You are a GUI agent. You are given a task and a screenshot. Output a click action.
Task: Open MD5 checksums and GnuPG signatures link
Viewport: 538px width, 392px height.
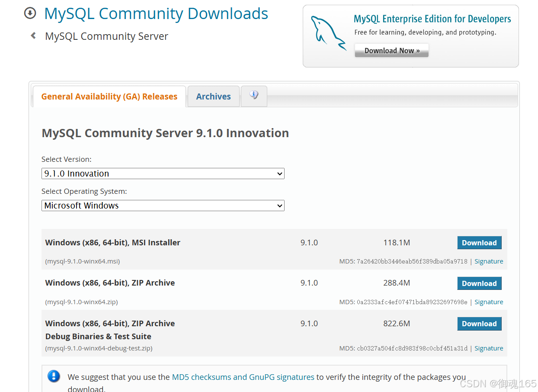tap(243, 377)
